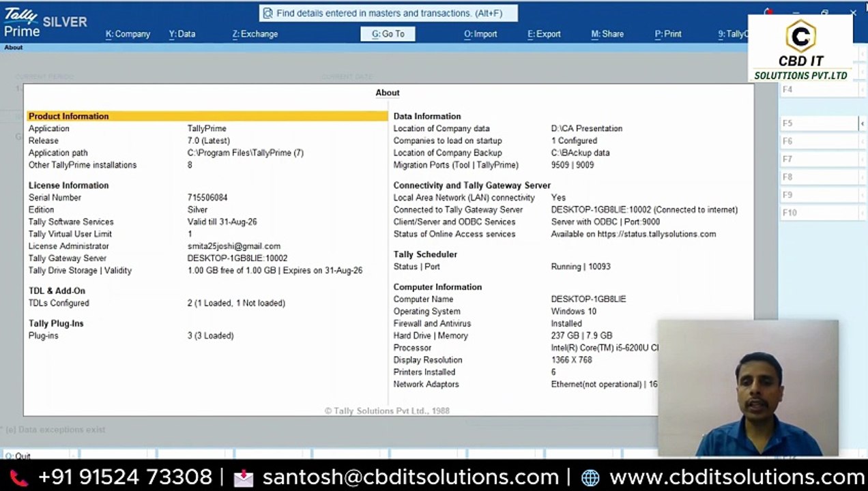This screenshot has height=491, width=868.
Task: Click the About title of the dialog
Action: click(388, 93)
